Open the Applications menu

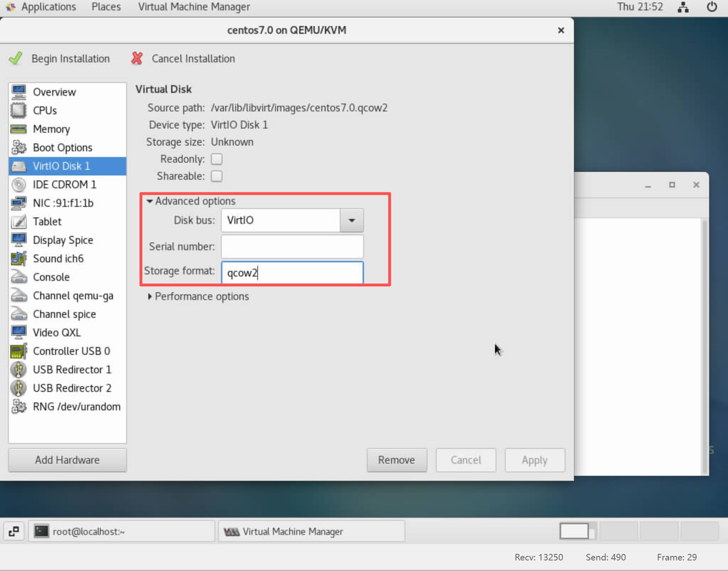click(x=48, y=7)
